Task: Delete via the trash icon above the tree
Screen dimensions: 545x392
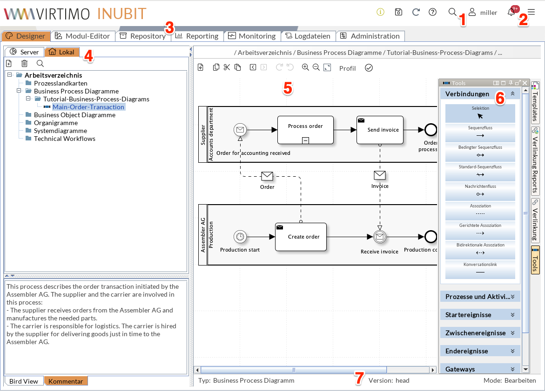Action: click(25, 63)
